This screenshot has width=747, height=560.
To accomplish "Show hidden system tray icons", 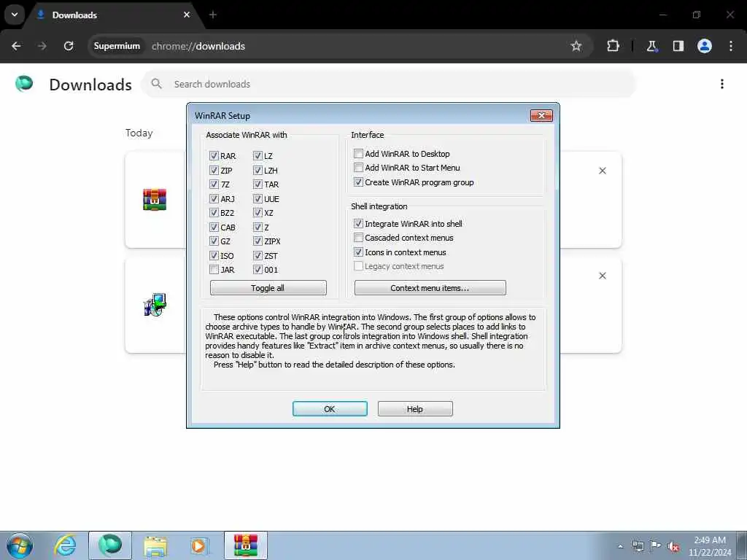I will pos(620,546).
